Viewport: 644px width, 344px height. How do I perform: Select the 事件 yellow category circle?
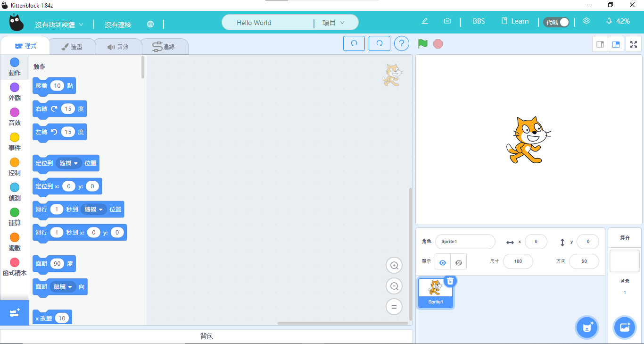[15, 137]
